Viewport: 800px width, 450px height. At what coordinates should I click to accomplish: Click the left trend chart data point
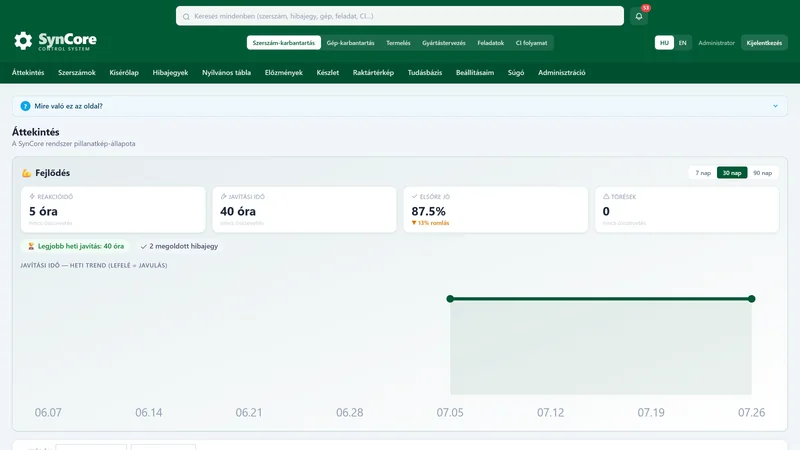(450, 298)
